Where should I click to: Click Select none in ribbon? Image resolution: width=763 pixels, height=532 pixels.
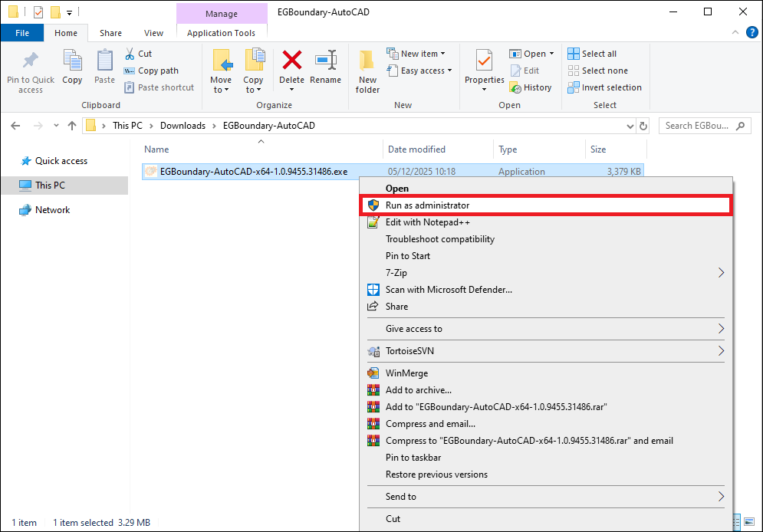coord(597,71)
